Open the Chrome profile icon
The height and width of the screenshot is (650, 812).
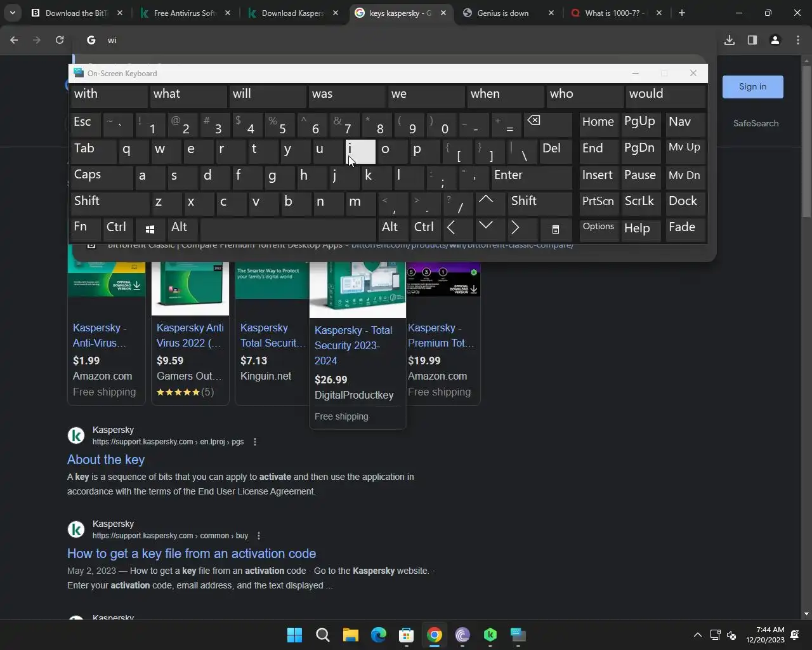click(775, 40)
